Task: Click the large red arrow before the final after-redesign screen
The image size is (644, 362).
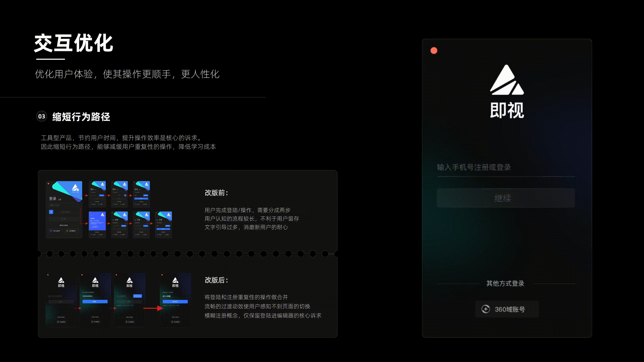Action: click(153, 308)
